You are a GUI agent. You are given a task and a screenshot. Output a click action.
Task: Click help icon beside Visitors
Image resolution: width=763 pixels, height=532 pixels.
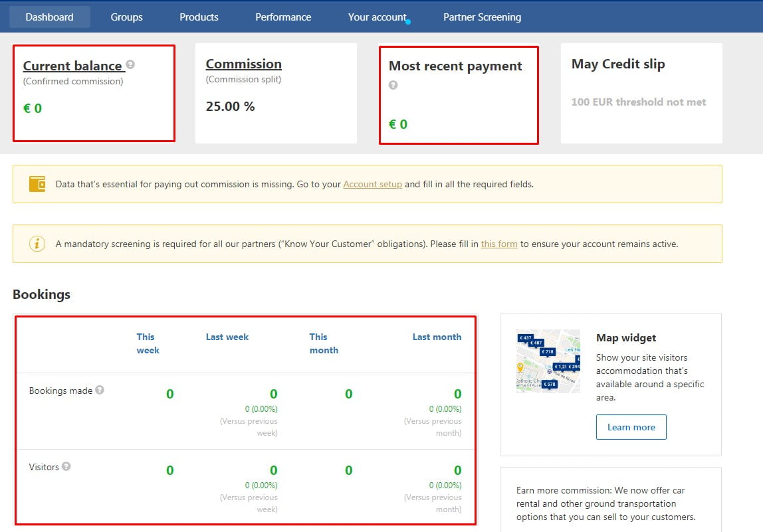coord(66,466)
